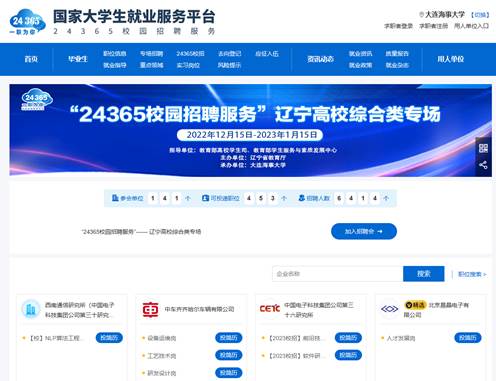Submit resume for first CETC 2023校招 job
The image size is (496, 381).
pos(348,338)
